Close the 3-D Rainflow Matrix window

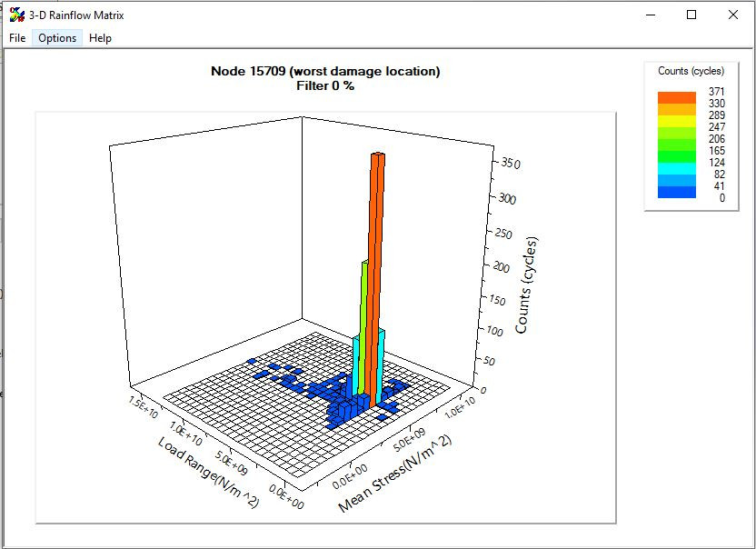pyautogui.click(x=733, y=15)
